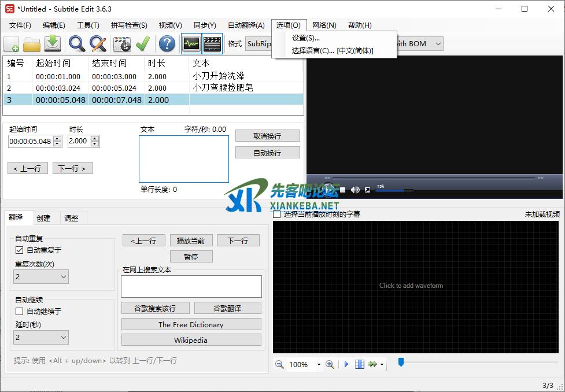Select 设置(S)... from the options menu

(306, 38)
